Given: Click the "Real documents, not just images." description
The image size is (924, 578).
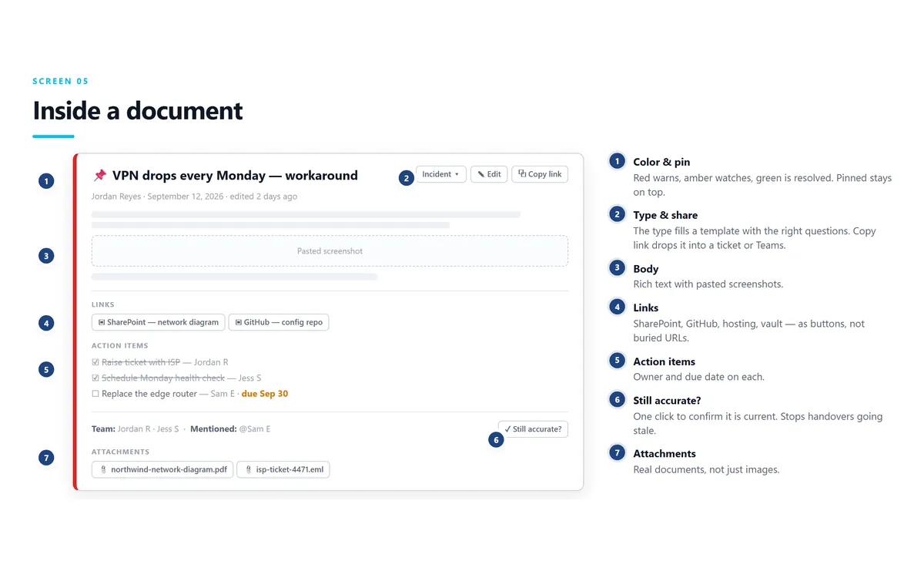Looking at the screenshot, I should [706, 469].
